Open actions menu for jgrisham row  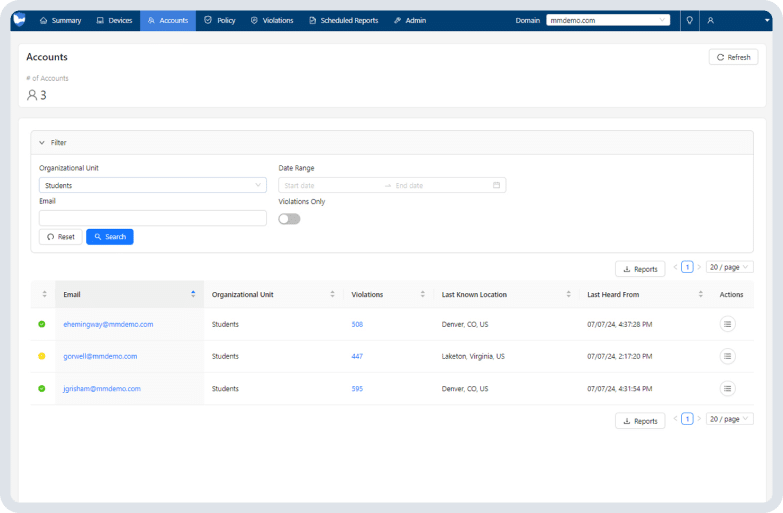pos(728,389)
